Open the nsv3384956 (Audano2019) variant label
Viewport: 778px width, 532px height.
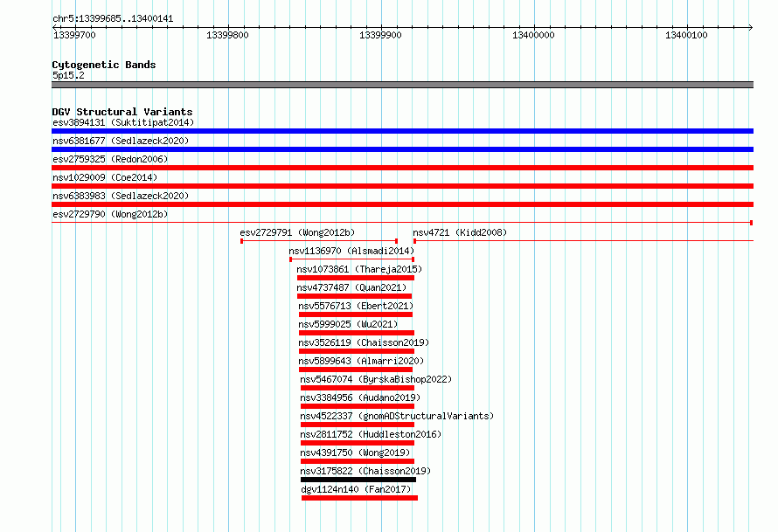point(360,397)
